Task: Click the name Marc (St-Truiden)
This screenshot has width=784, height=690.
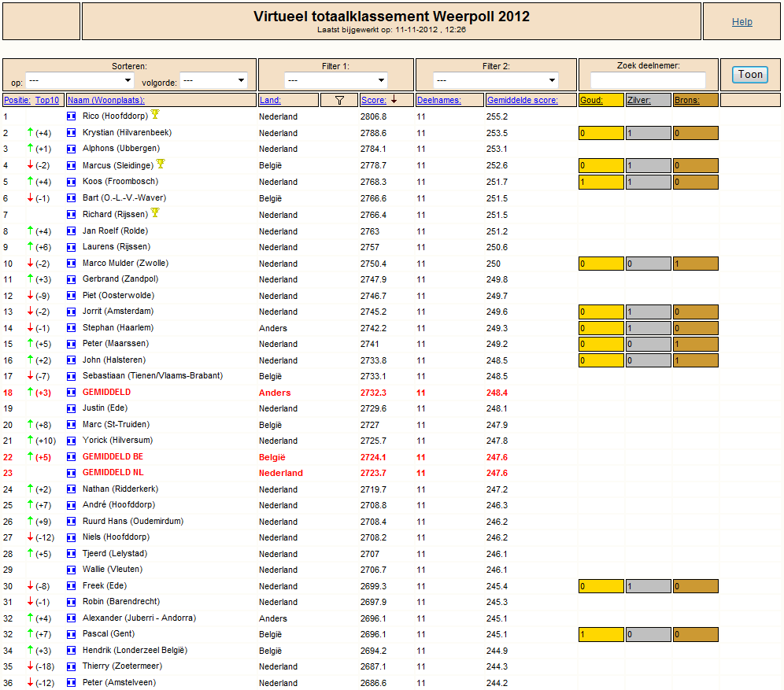Action: 116,424
